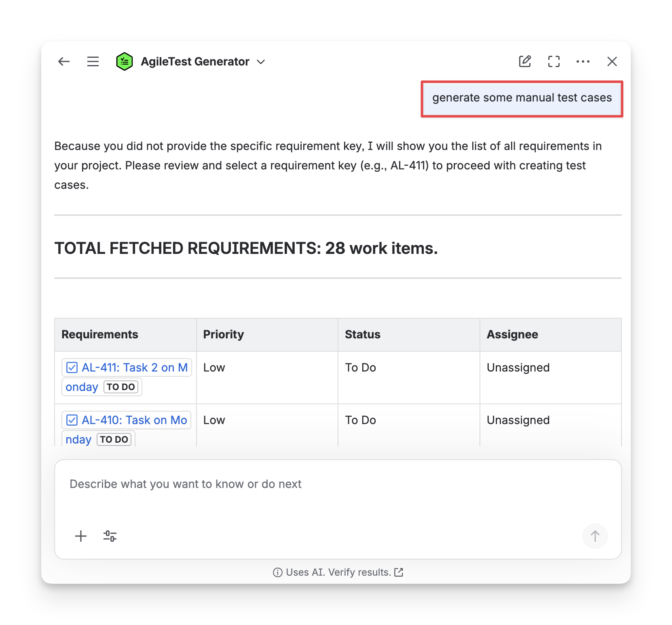Click the green AgileTest Generator logo
This screenshot has height=625, width=672.
pyautogui.click(x=125, y=61)
